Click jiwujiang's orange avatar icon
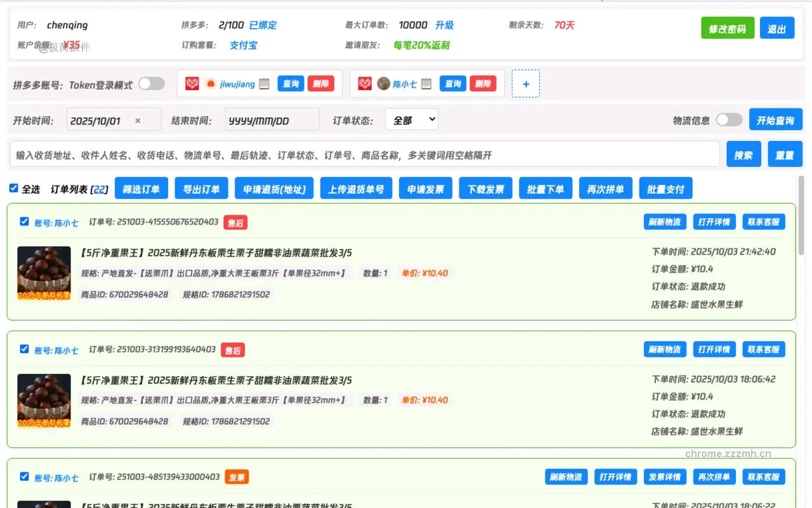 [212, 83]
